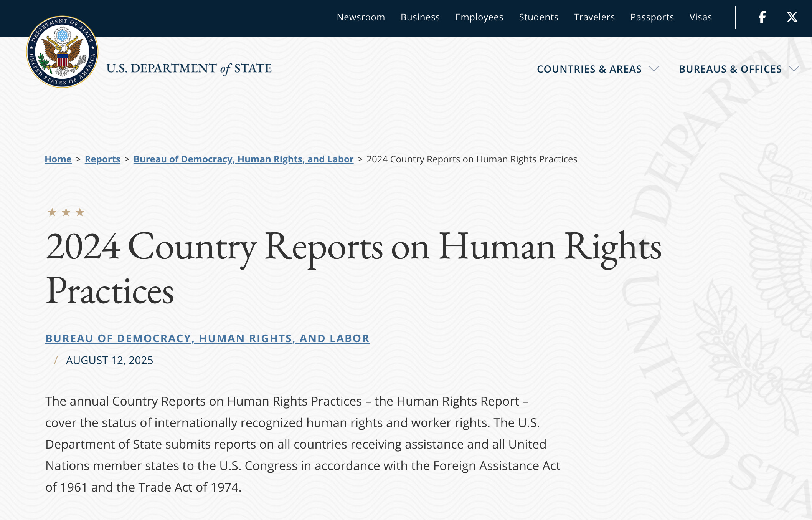Click the uppercase Bureau of Democracy heading link
The height and width of the screenshot is (520, 812).
click(207, 338)
